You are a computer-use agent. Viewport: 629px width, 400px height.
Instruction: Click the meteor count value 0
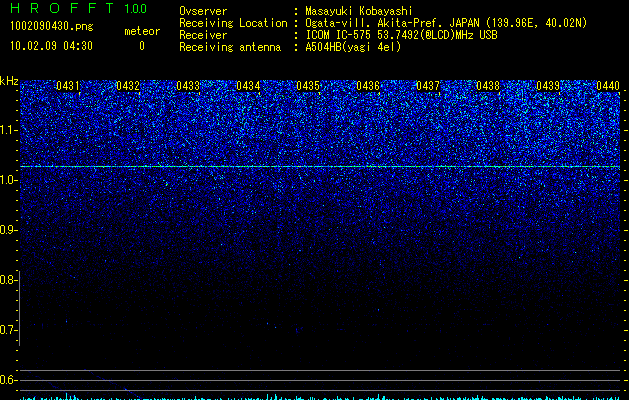pyautogui.click(x=142, y=46)
